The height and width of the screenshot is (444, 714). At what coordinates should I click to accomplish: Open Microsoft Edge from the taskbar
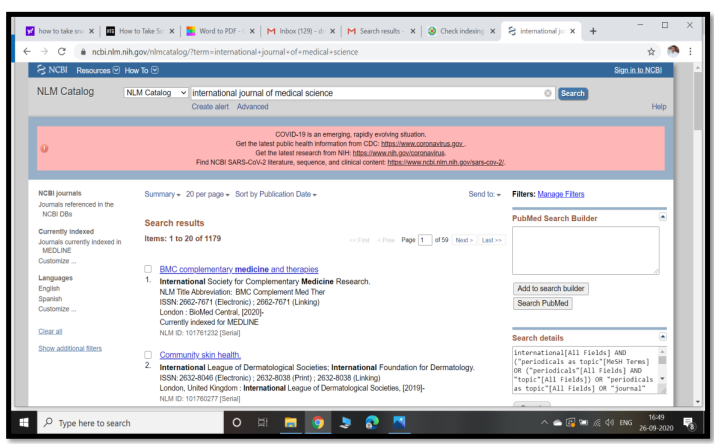351,424
